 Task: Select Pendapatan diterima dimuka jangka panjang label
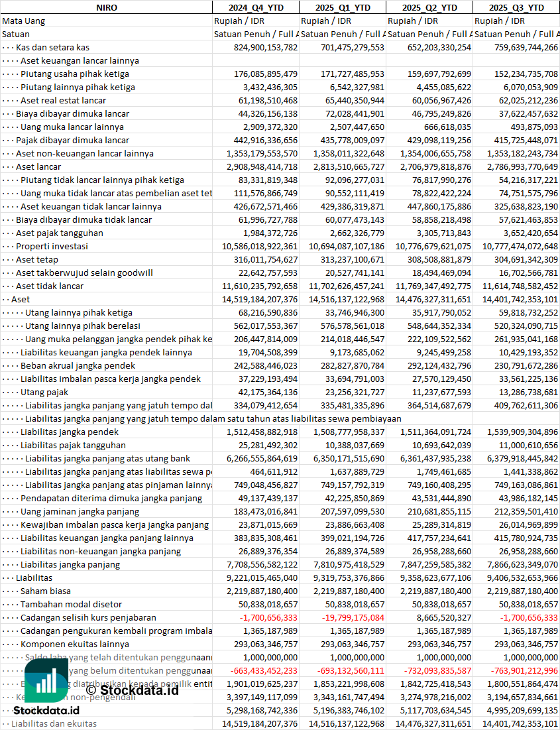[x=111, y=498]
